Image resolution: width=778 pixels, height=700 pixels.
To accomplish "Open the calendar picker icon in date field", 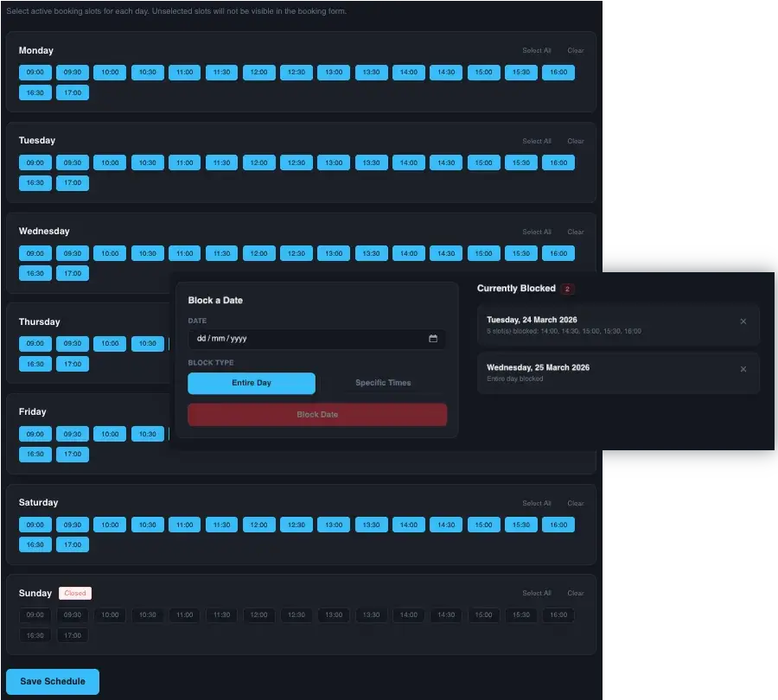I will click(x=433, y=339).
